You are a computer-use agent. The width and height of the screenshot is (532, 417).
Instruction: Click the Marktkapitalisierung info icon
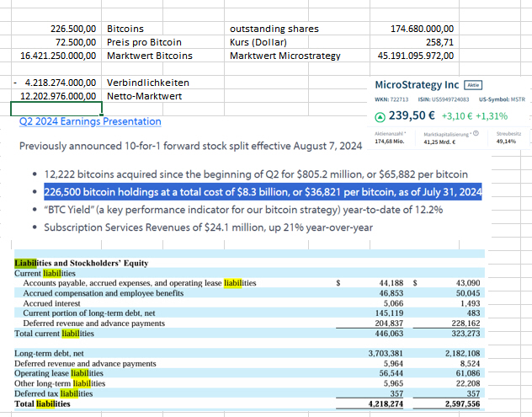coord(476,132)
